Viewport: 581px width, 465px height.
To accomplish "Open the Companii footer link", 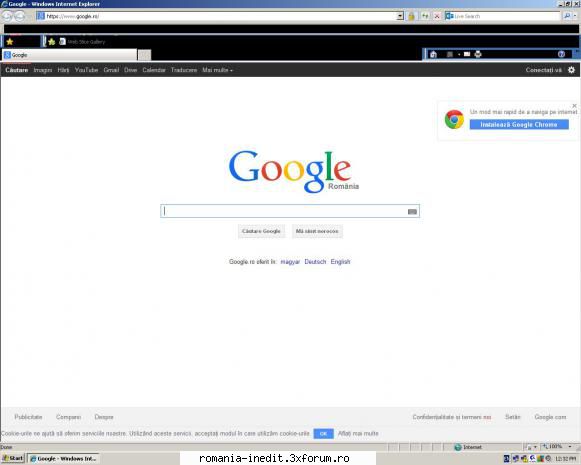I will [x=68, y=417].
